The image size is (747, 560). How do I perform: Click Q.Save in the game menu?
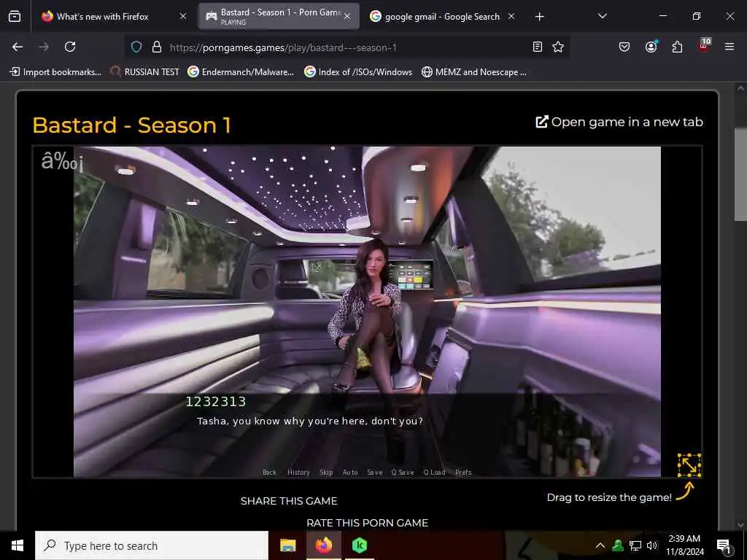403,472
